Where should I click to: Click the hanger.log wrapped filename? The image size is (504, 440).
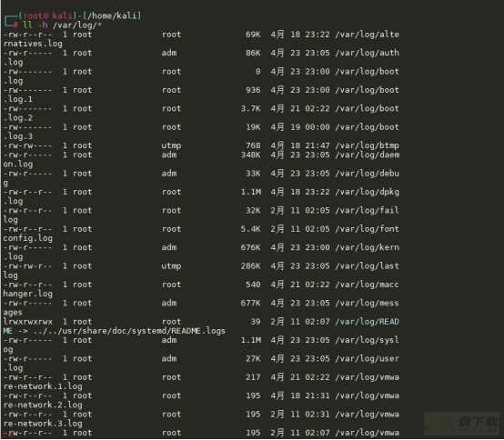(27, 294)
